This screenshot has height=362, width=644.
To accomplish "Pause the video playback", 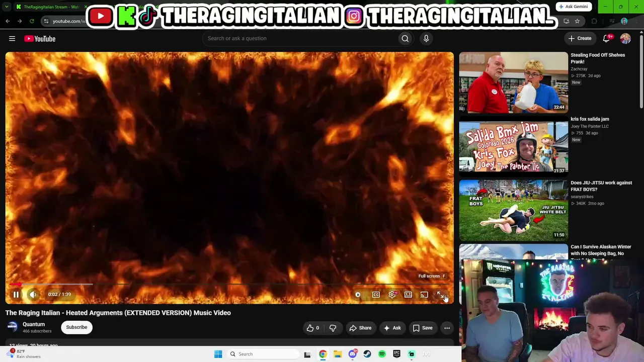I will pos(16,295).
